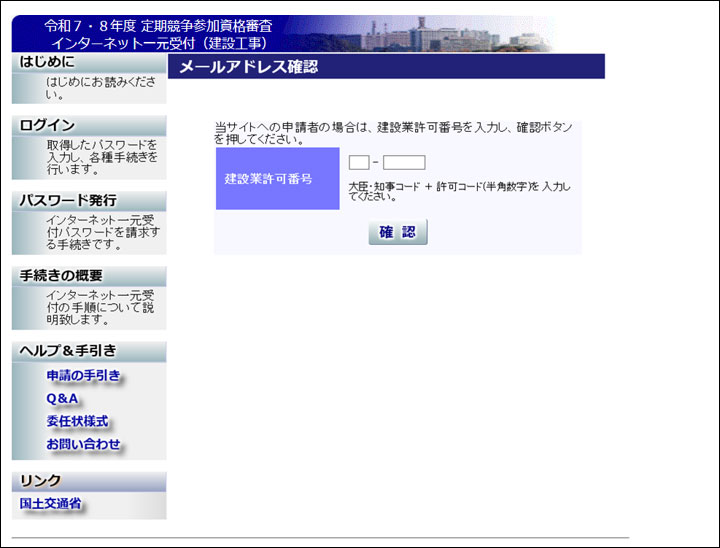Focus the 大臣・知事コード input box
This screenshot has height=548, width=720.
359,163
